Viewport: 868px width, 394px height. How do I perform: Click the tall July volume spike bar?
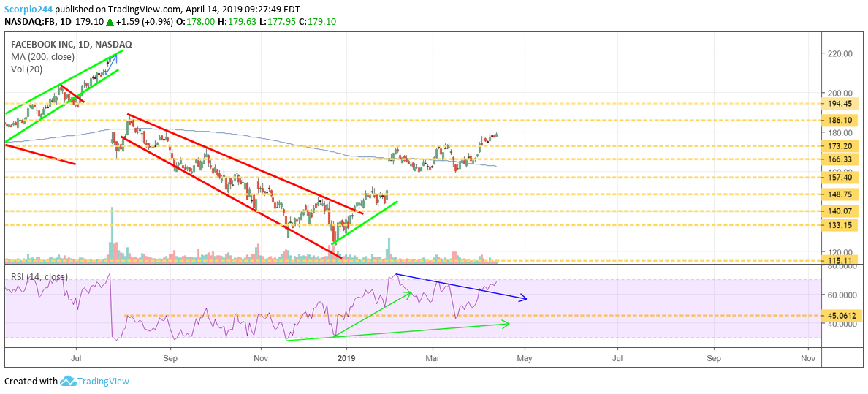pos(113,234)
